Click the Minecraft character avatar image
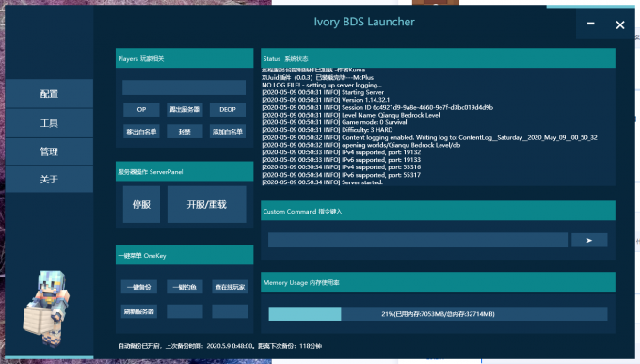The width and height of the screenshot is (640, 364). pos(47,309)
